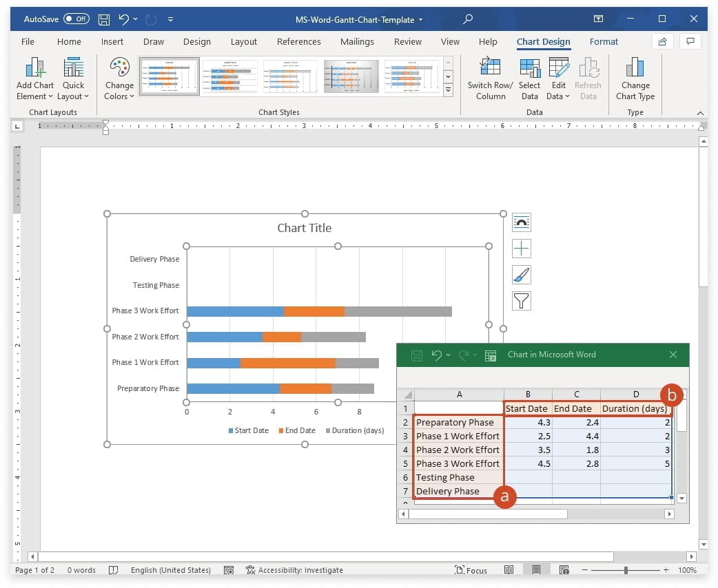Select Read Mode icon in the status bar

(509, 569)
